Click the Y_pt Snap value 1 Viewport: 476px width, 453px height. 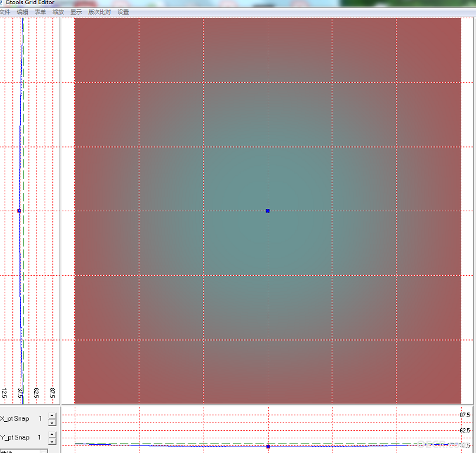point(39,437)
